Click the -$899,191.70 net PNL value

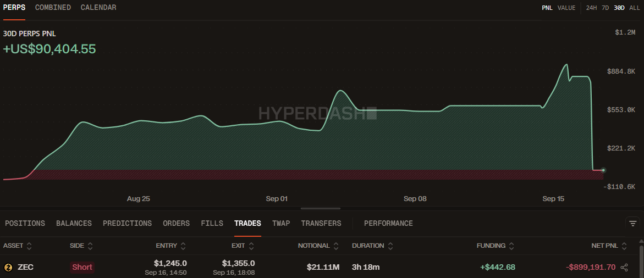(x=591, y=268)
